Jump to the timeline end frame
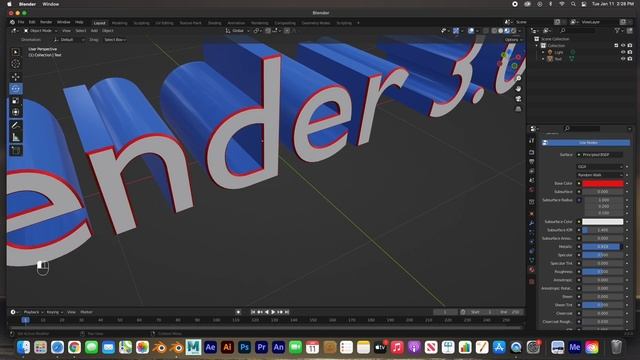Viewport: 640px width, 360px height. tap(287, 312)
